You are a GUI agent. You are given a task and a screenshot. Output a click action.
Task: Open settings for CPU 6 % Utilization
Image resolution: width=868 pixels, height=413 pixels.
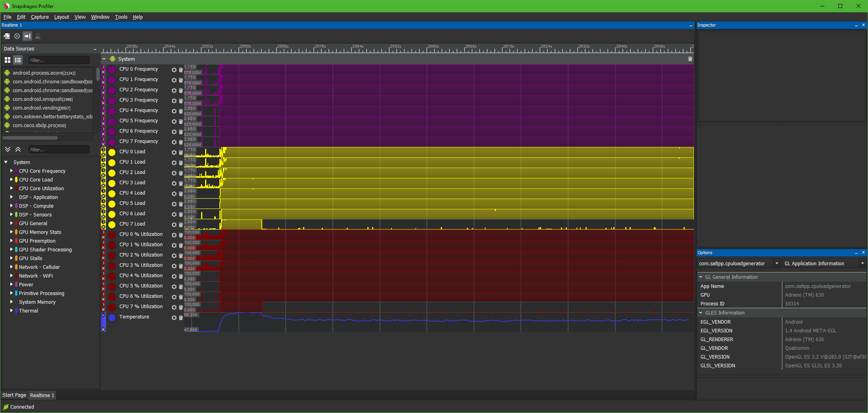point(174,297)
